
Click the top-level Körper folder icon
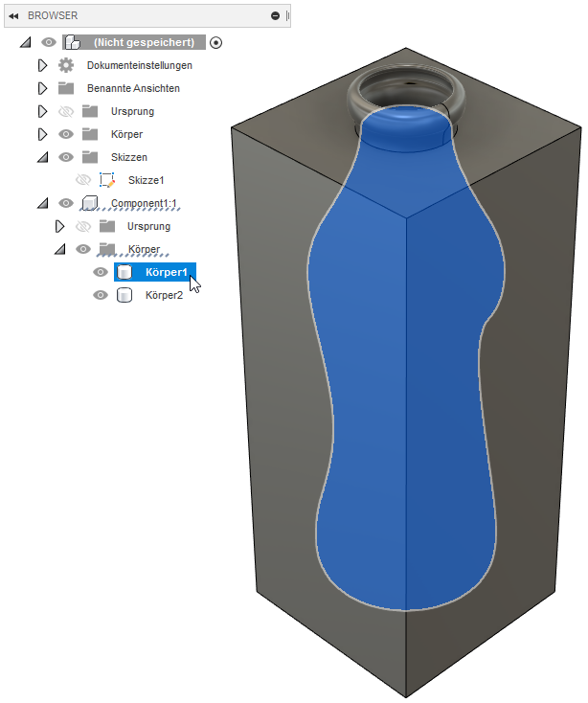pos(90,134)
